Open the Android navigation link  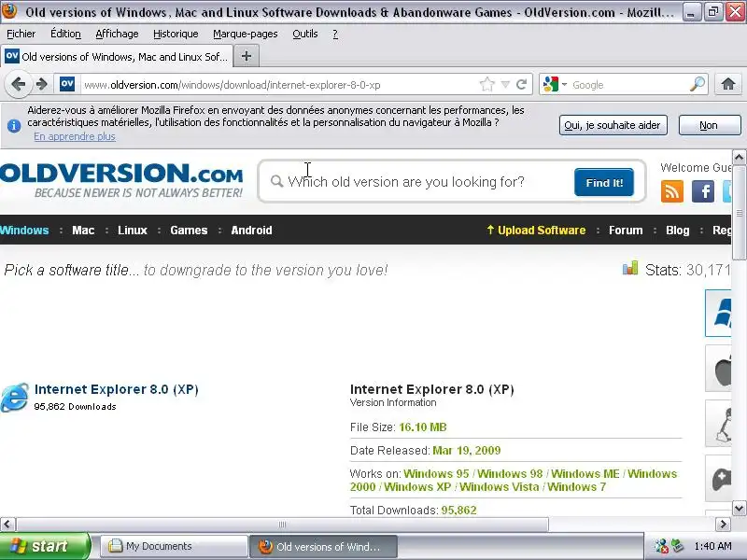tap(251, 230)
